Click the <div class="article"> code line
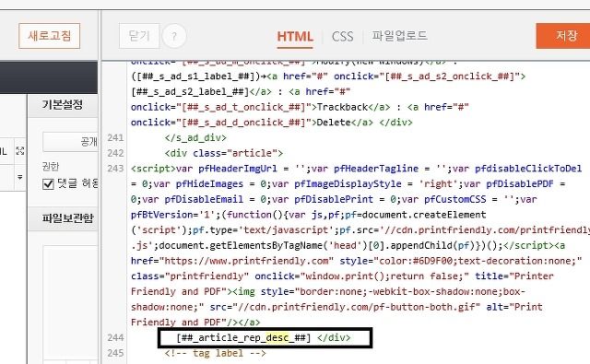Image resolution: width=590 pixels, height=364 pixels. pyautogui.click(x=223, y=153)
